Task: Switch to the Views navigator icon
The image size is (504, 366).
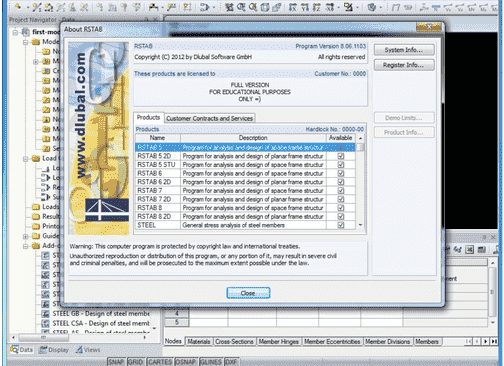Action: 79,349
